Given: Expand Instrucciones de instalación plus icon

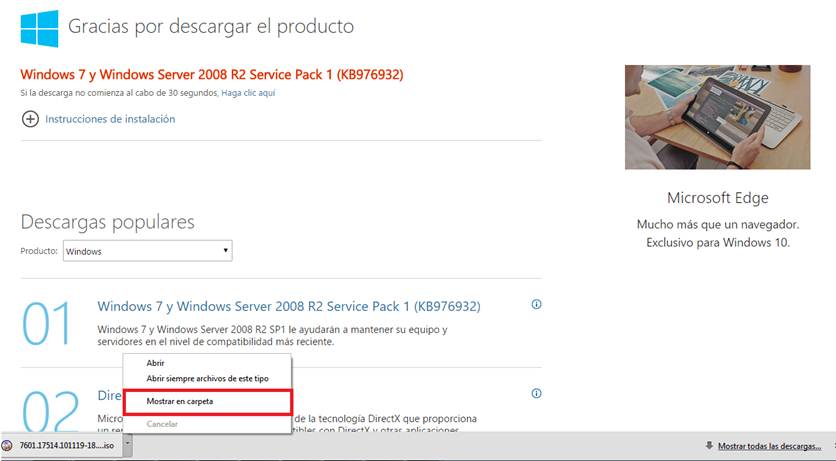Looking at the screenshot, I should pos(30,119).
